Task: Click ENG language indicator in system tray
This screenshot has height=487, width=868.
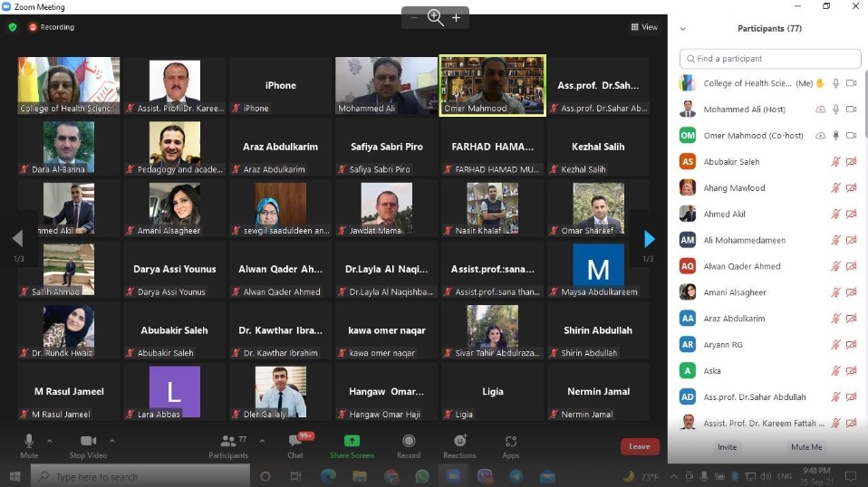Action: coord(784,476)
